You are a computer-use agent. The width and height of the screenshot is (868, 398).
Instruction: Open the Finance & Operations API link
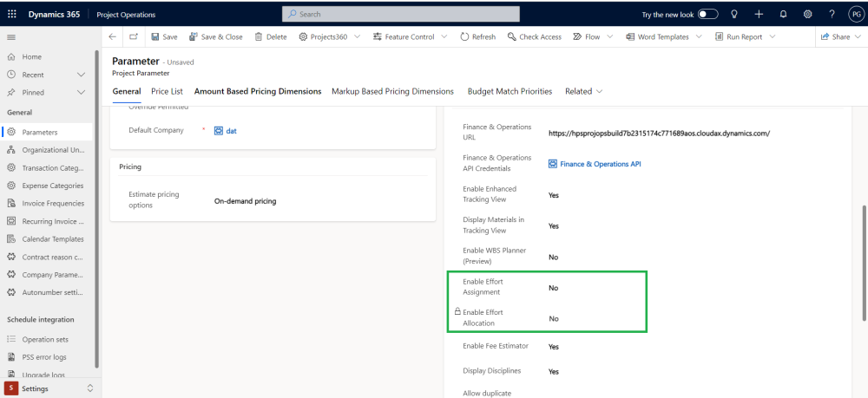(600, 164)
